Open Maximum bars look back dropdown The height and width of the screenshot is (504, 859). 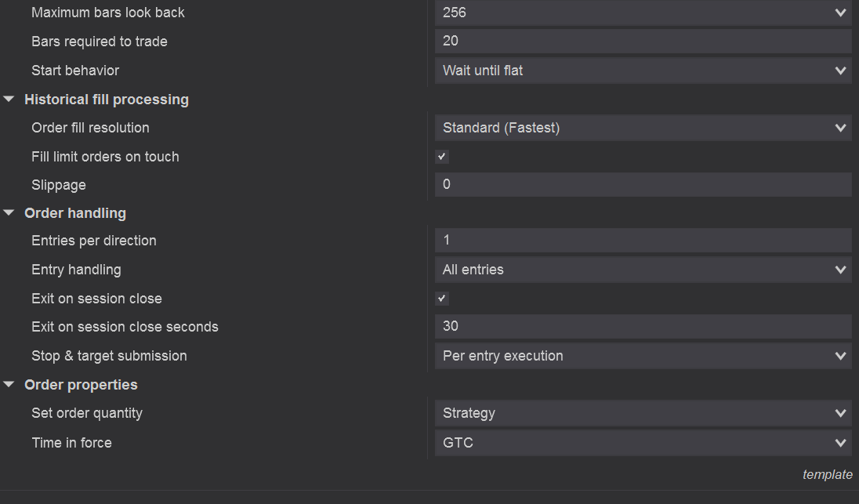point(643,13)
